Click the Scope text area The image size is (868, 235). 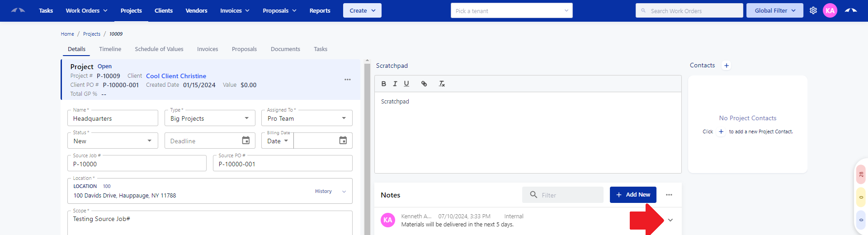tap(210, 223)
